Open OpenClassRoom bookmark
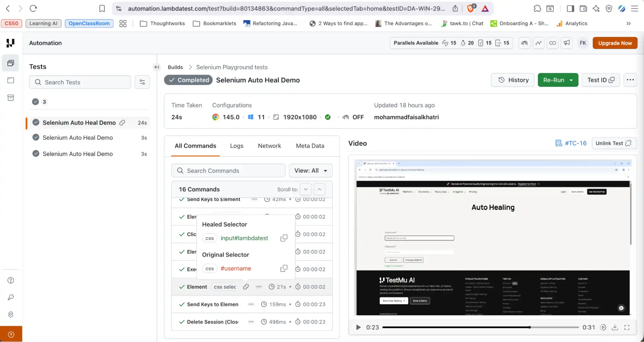This screenshot has width=644, height=342. pyautogui.click(x=89, y=24)
